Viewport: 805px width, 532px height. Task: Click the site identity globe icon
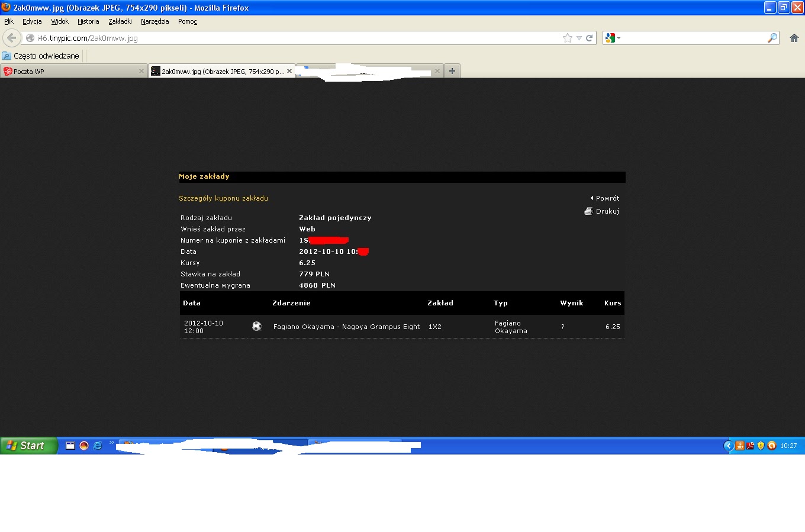click(x=30, y=38)
